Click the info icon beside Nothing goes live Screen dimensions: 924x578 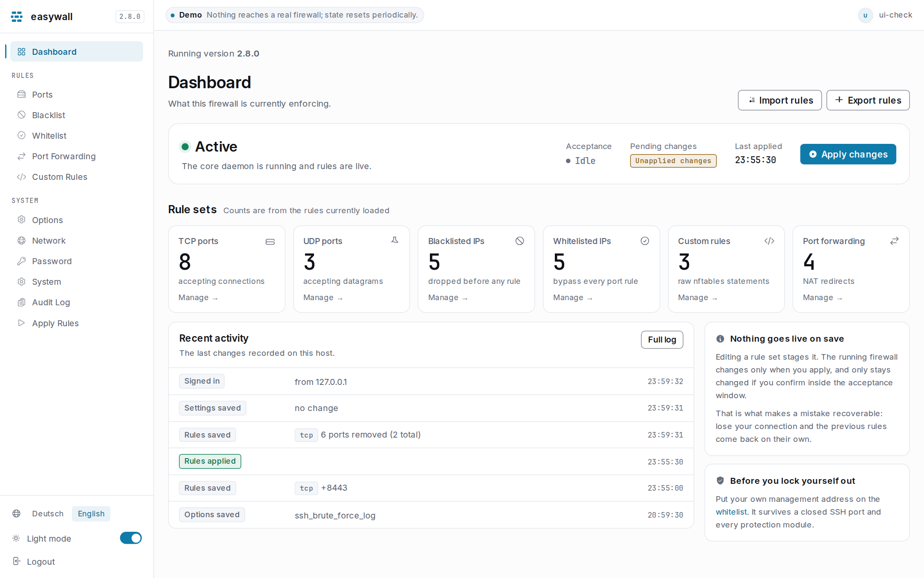[720, 339]
